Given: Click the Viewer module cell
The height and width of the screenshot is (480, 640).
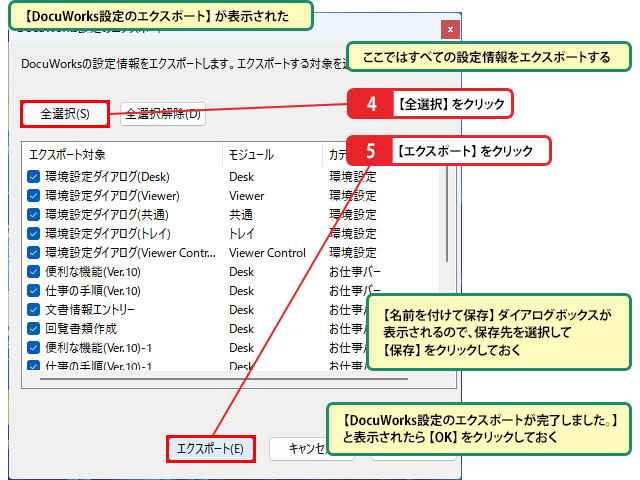Looking at the screenshot, I should coord(247,196).
